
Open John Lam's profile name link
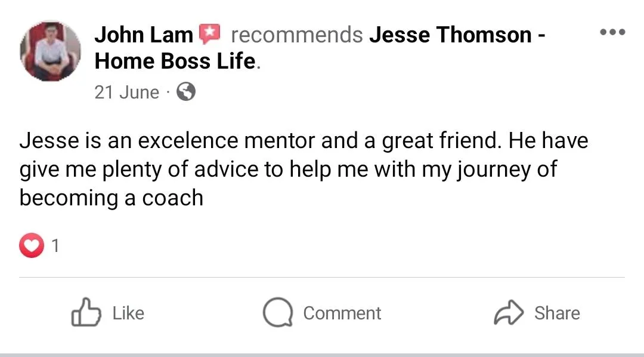point(144,35)
